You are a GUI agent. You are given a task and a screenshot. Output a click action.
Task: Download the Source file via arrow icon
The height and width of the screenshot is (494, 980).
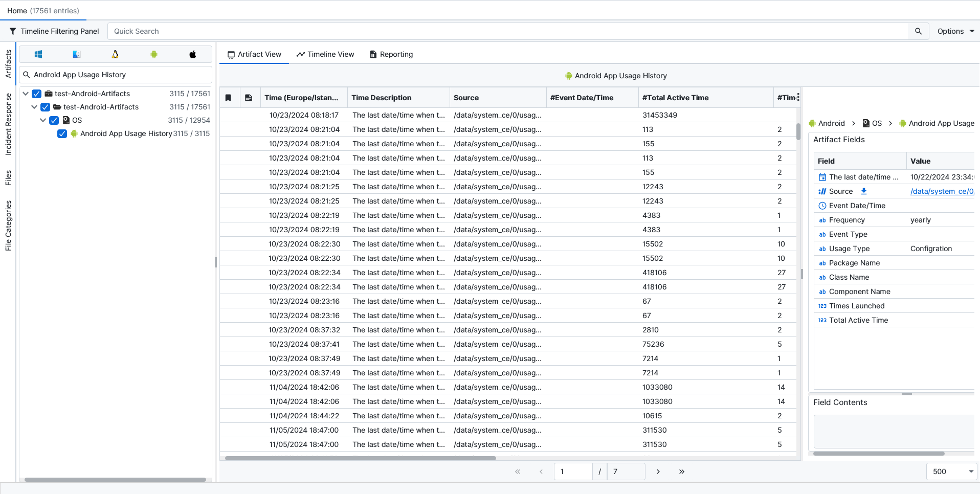pyautogui.click(x=864, y=191)
